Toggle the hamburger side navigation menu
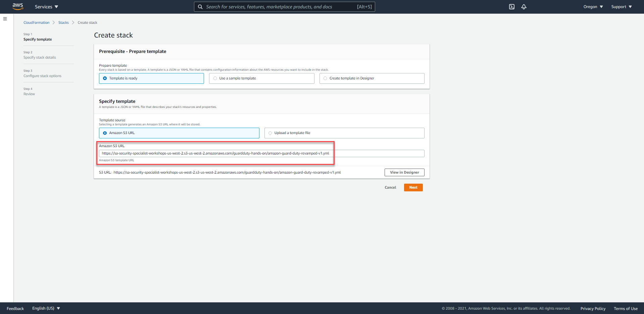 [x=5, y=19]
